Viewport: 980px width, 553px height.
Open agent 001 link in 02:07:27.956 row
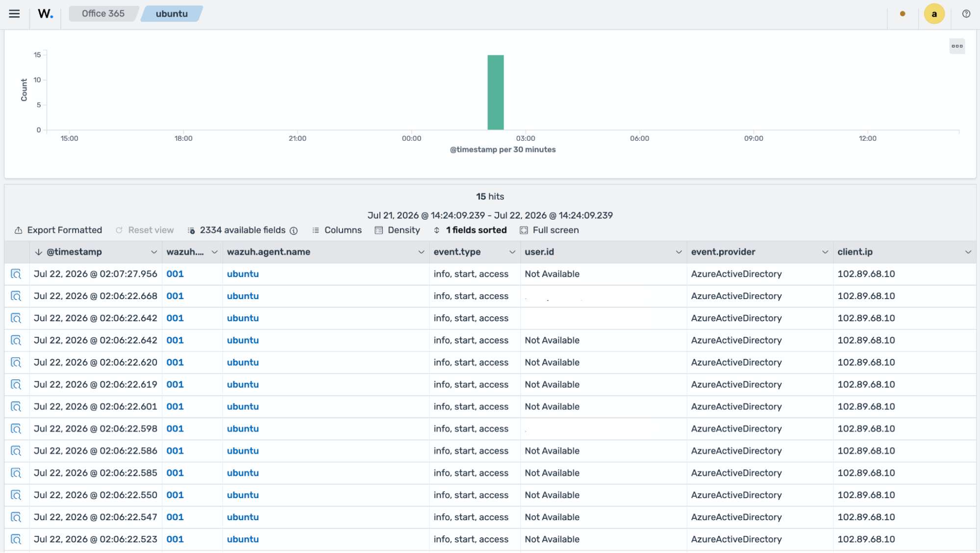tap(175, 274)
